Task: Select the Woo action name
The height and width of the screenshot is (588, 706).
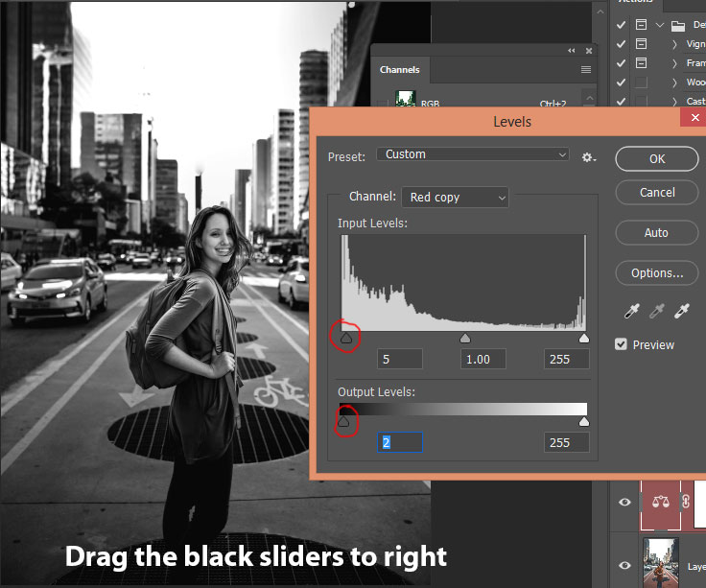Action: coord(695,82)
